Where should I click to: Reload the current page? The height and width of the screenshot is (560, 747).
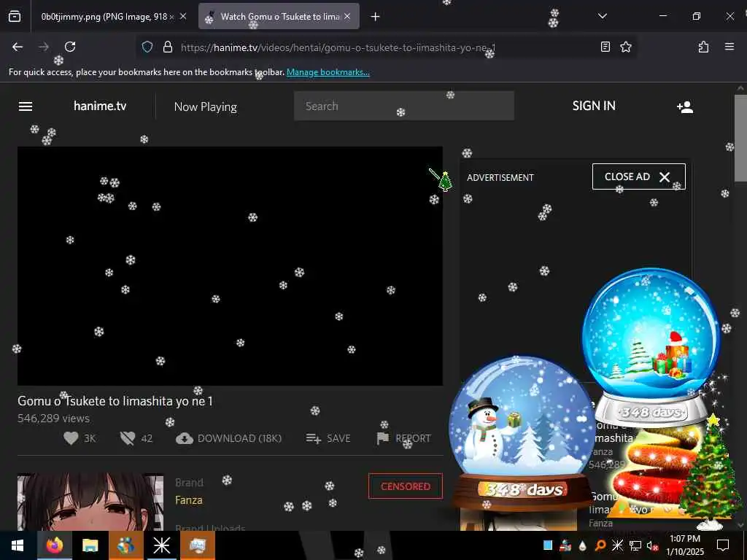click(x=70, y=47)
